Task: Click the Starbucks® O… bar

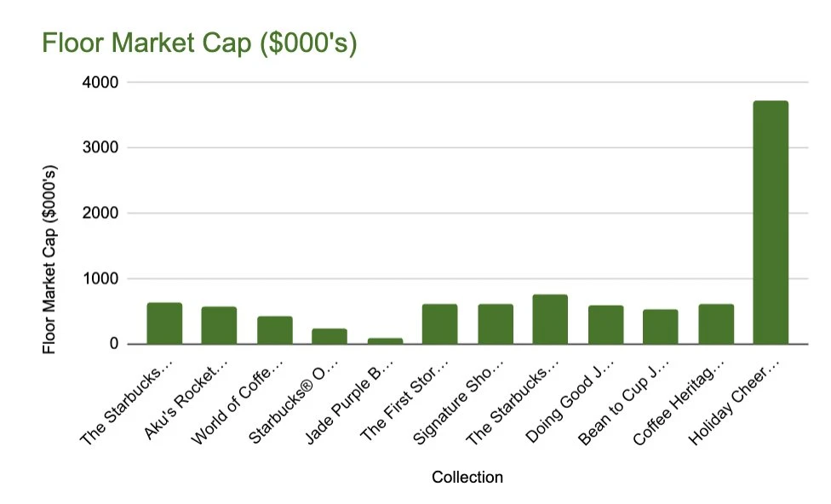Action: pos(330,336)
